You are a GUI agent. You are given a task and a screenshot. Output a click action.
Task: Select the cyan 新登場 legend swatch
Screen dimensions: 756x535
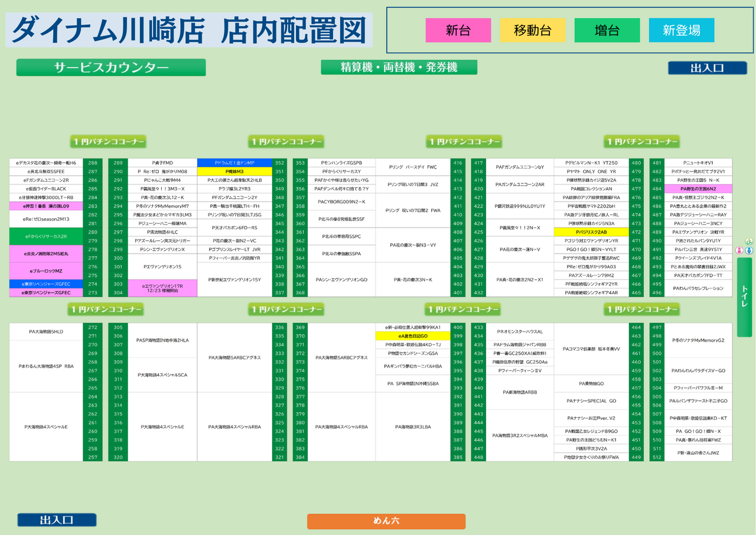682,30
